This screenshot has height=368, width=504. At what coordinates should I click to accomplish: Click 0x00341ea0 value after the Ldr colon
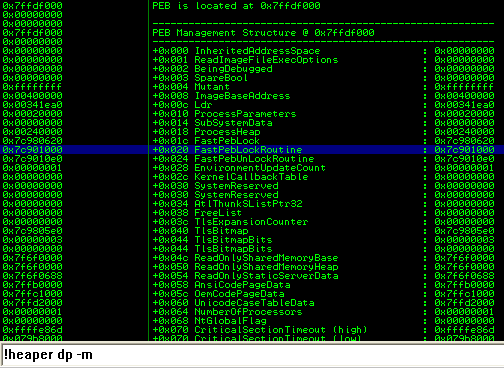point(464,105)
